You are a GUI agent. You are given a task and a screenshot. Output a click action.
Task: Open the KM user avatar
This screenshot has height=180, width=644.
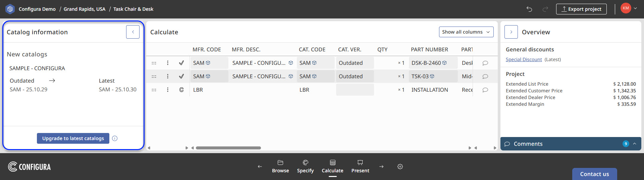click(x=626, y=8)
